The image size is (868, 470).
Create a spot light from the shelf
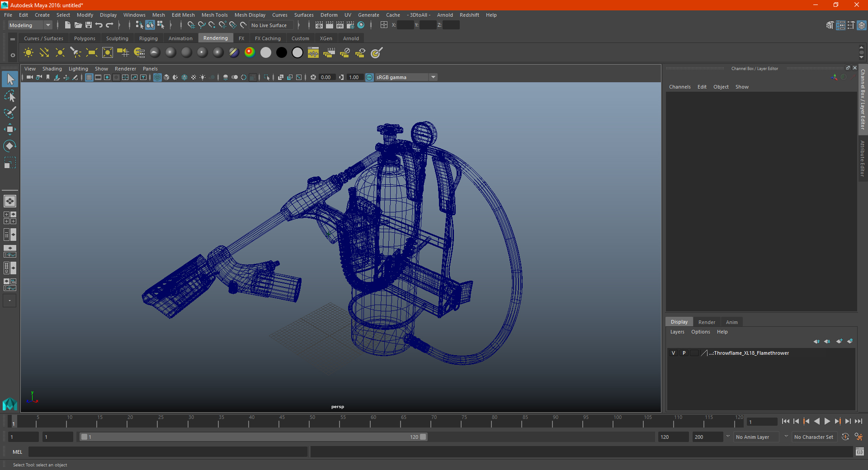(x=76, y=53)
